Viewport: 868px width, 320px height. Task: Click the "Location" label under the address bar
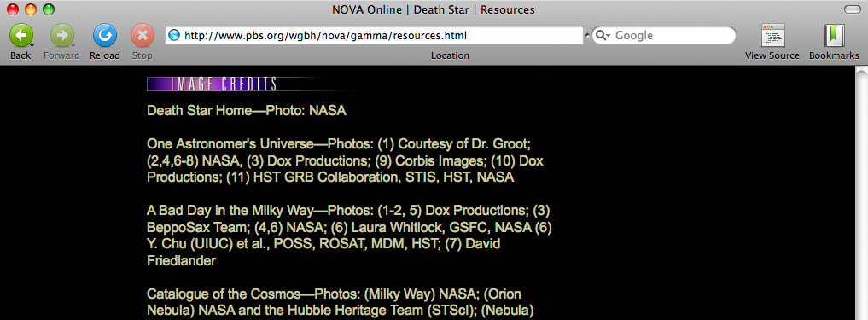tap(450, 55)
